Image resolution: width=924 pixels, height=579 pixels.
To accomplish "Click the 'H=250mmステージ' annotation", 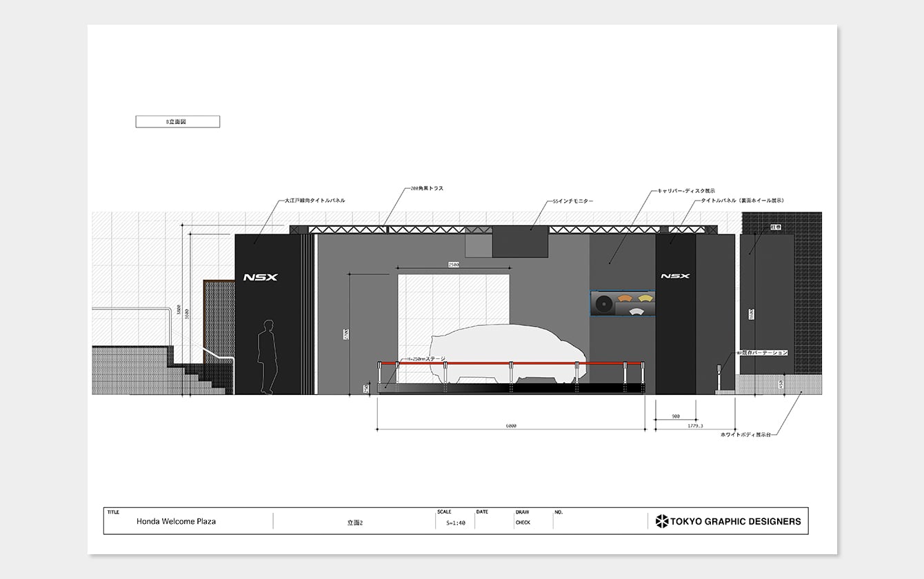I will [425, 359].
